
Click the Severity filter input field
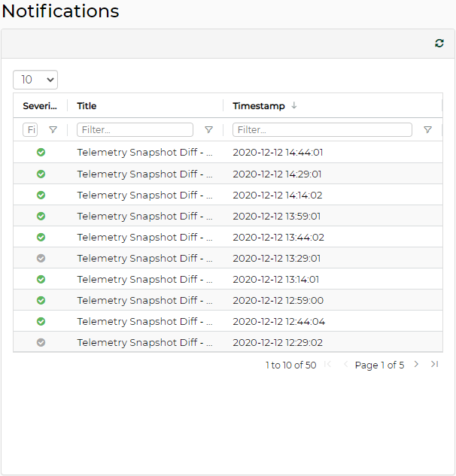click(30, 130)
